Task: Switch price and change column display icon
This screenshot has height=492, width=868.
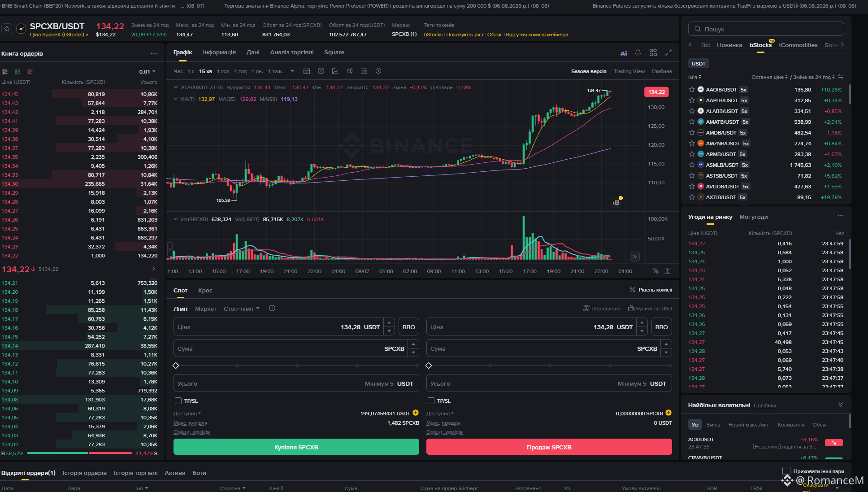Action: pyautogui.click(x=841, y=77)
